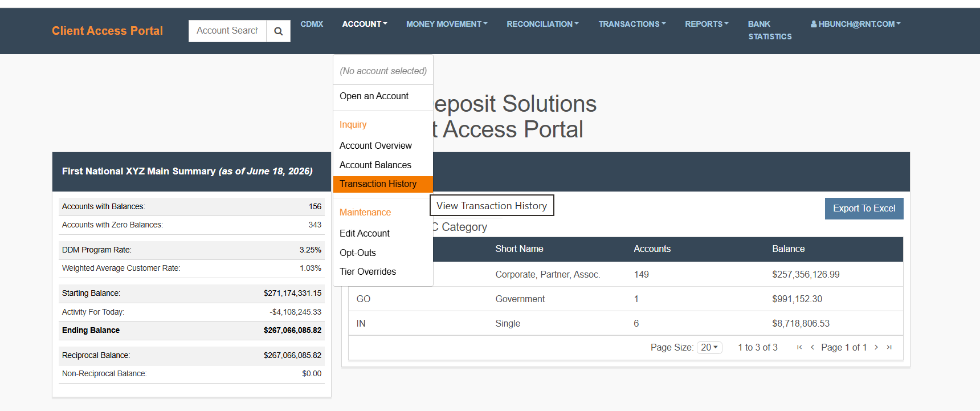
Task: Sort by the Short Name column header
Action: pos(519,249)
